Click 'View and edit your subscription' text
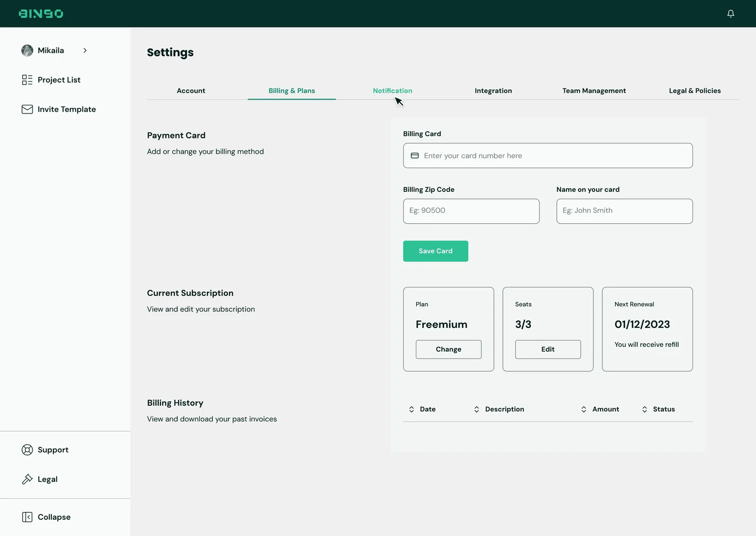The image size is (756, 536). [201, 309]
